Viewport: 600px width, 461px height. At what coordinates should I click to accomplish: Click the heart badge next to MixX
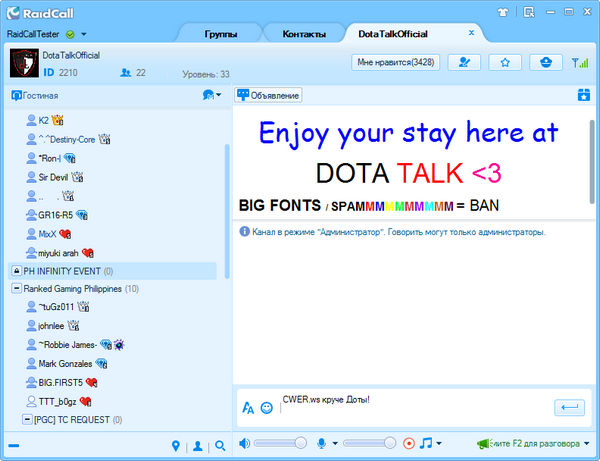pos(65,234)
